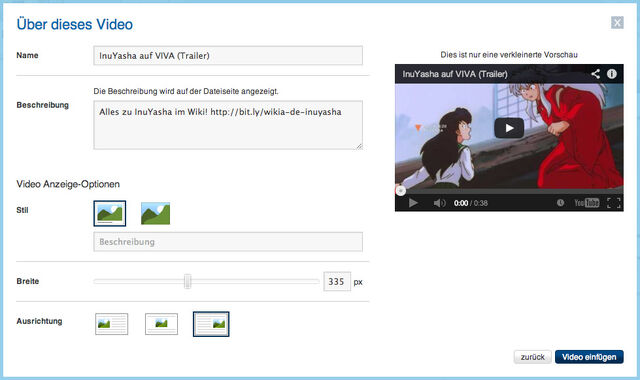Select the style with caption thumbnail
Image resolution: width=640 pixels, height=380 pixels.
110,213
